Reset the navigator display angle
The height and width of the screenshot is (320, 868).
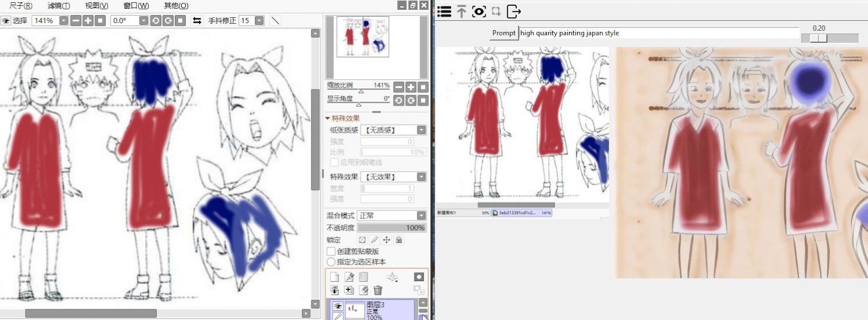click(423, 100)
